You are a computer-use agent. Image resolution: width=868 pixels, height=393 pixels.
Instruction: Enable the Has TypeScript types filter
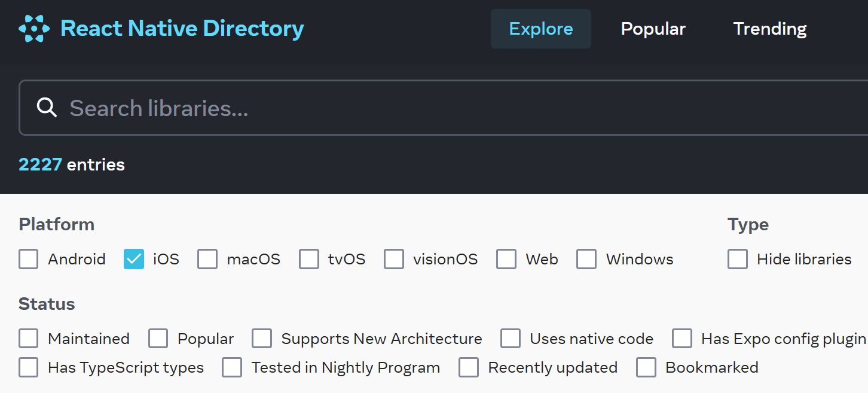point(28,367)
